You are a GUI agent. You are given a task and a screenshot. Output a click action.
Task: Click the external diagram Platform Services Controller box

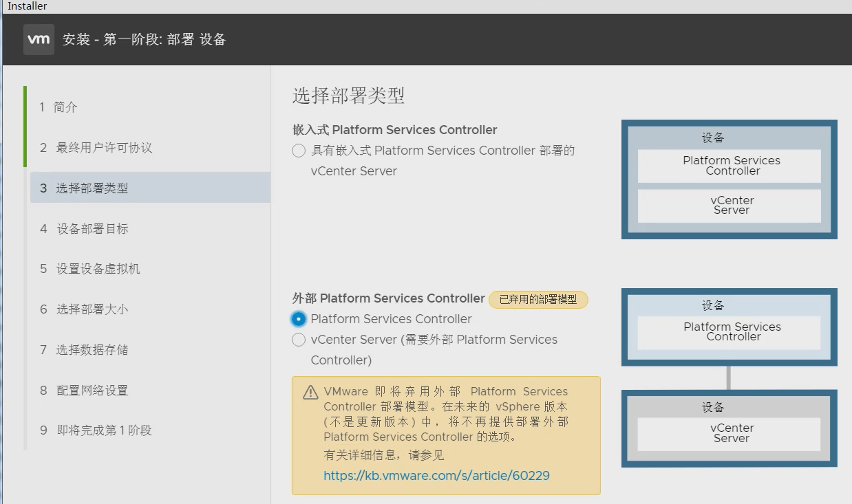[729, 332]
